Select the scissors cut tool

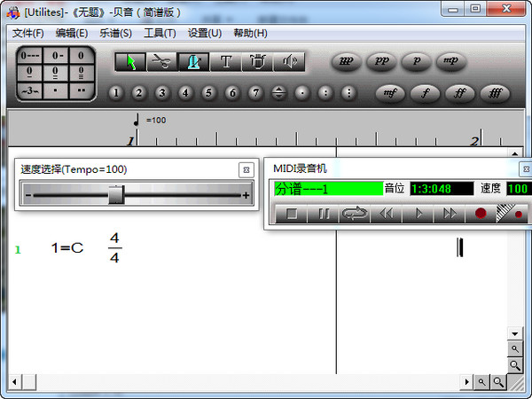click(x=161, y=61)
